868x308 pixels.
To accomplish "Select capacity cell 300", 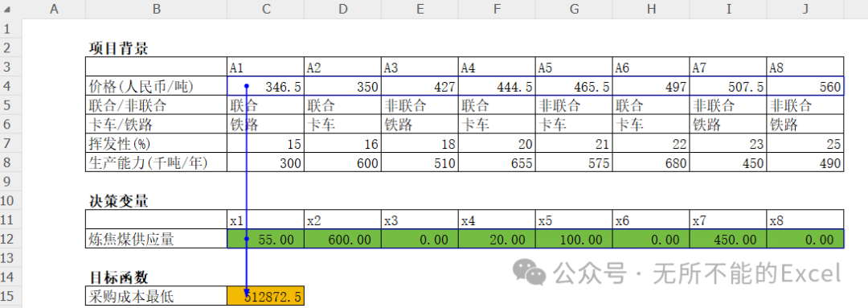I will coord(266,162).
